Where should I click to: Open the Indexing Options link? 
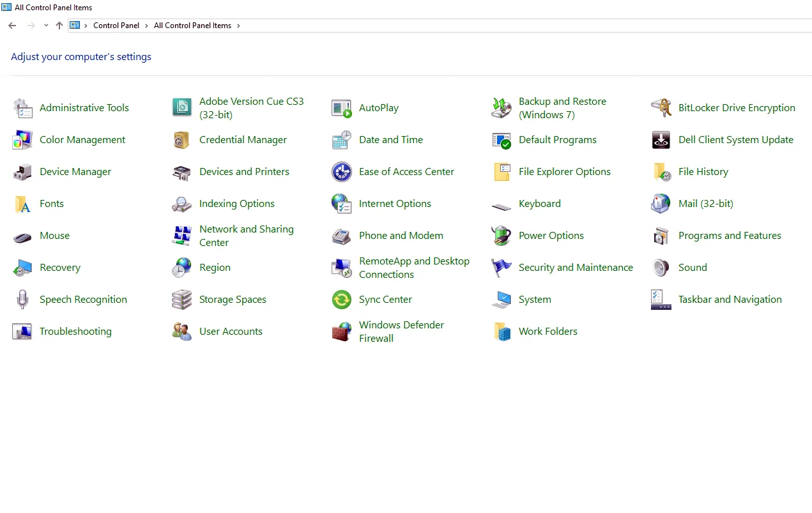237,204
